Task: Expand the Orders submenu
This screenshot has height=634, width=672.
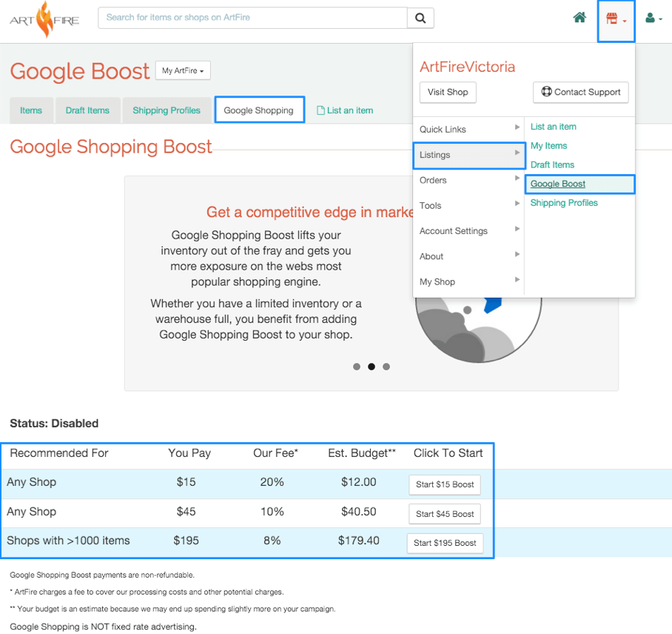Action: pos(469,180)
